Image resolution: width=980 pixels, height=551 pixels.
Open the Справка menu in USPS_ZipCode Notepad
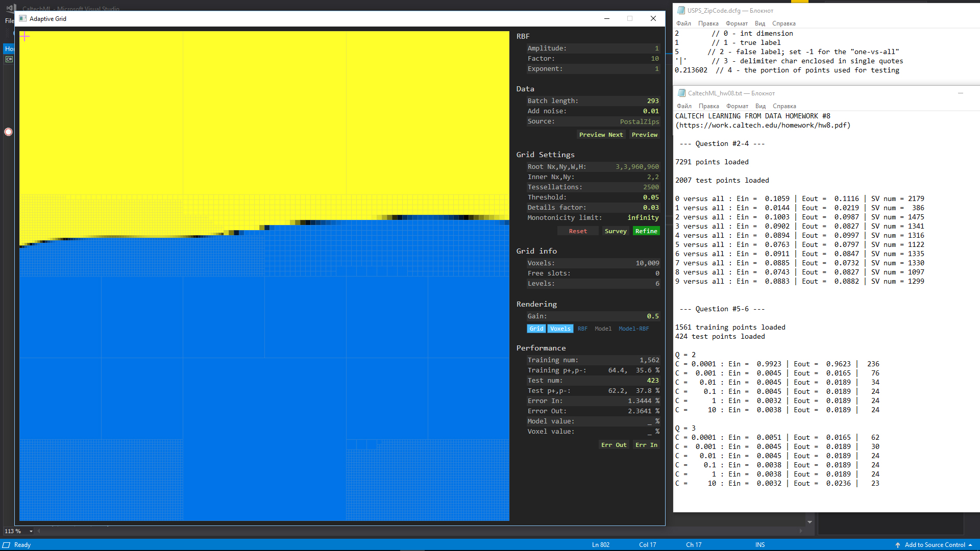pos(783,23)
